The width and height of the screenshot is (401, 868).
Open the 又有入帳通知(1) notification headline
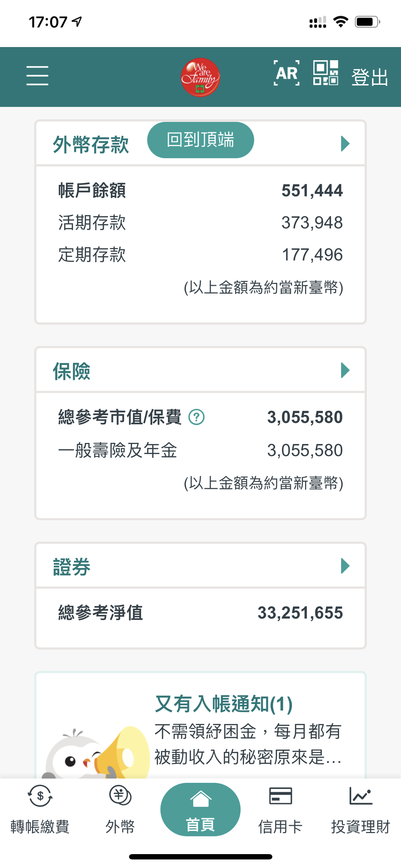click(x=224, y=704)
